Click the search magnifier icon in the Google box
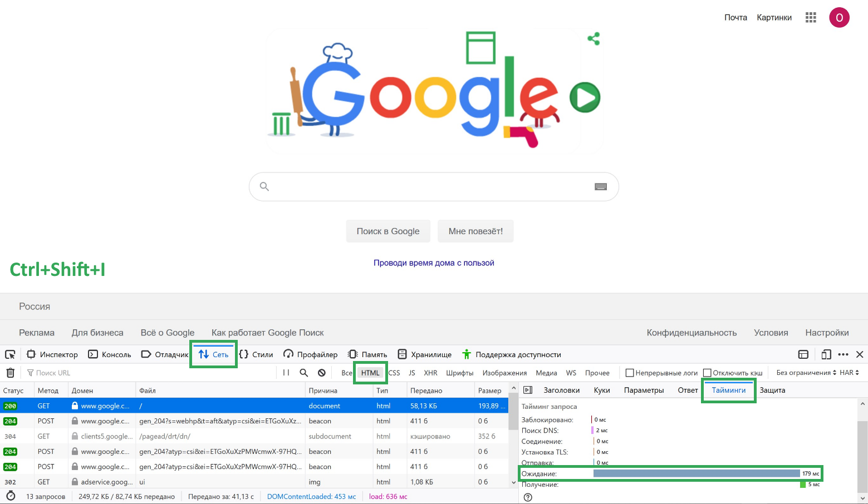Image resolution: width=868 pixels, height=504 pixels. tap(264, 186)
